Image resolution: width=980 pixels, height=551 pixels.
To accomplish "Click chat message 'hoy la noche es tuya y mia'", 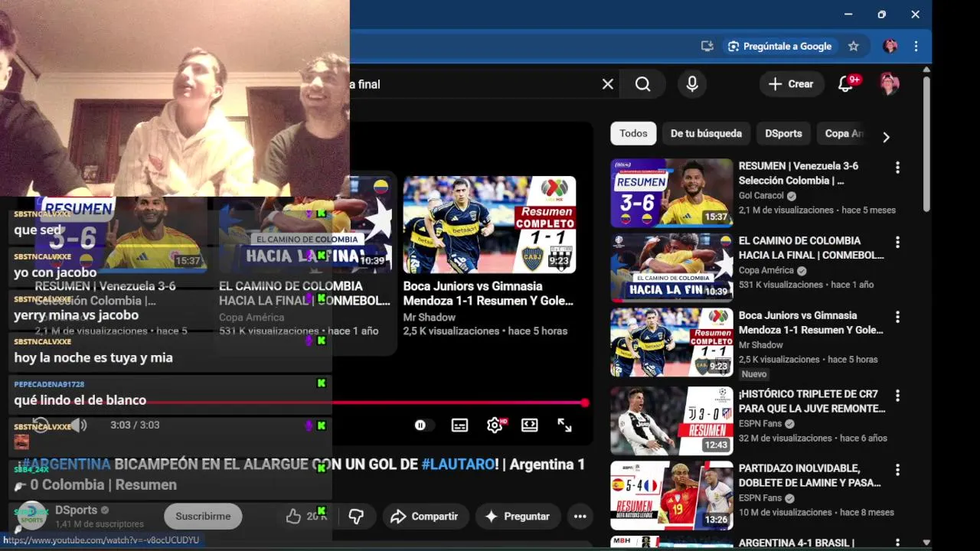I will (93, 357).
